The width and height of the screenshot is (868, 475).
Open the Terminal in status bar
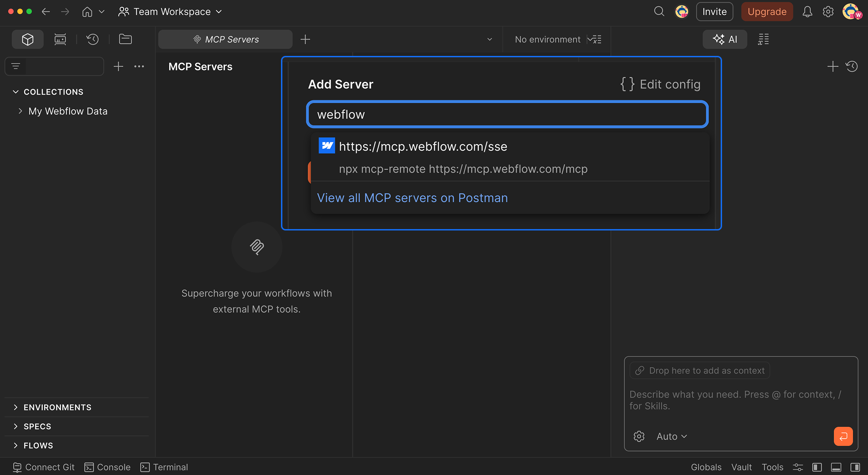pyautogui.click(x=164, y=467)
